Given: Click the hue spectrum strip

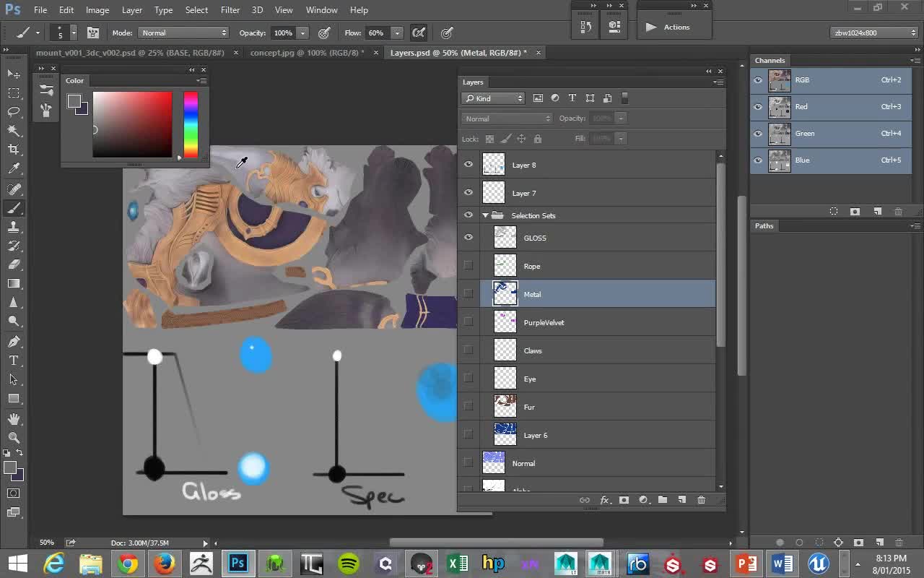Looking at the screenshot, I should click(x=191, y=124).
